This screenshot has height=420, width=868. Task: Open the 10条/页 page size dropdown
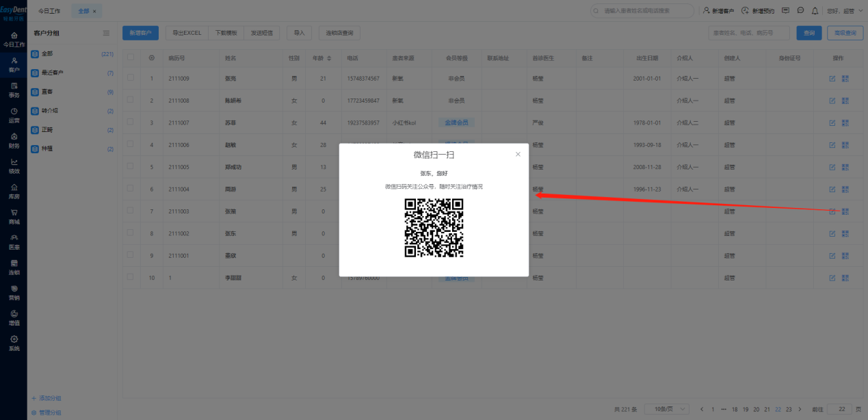(x=667, y=409)
